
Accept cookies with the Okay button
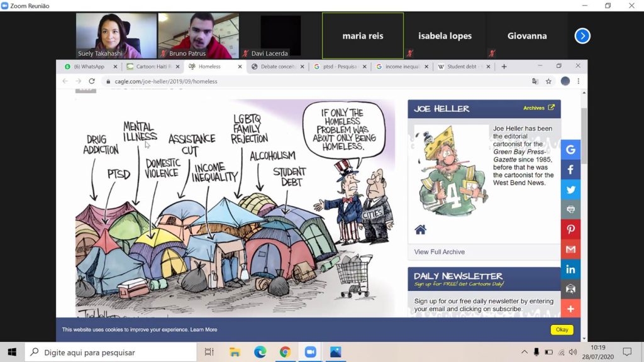pyautogui.click(x=562, y=329)
